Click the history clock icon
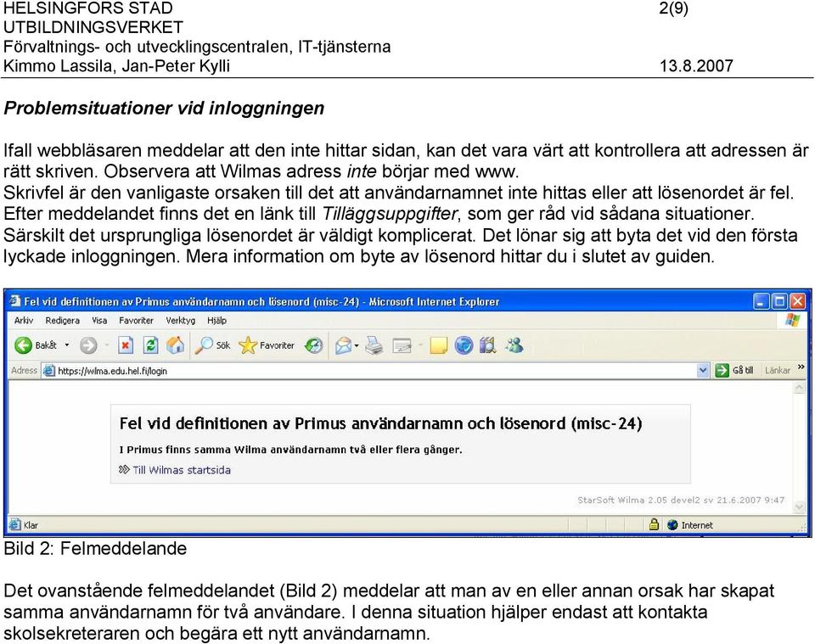The width and height of the screenshot is (815, 644). [313, 345]
